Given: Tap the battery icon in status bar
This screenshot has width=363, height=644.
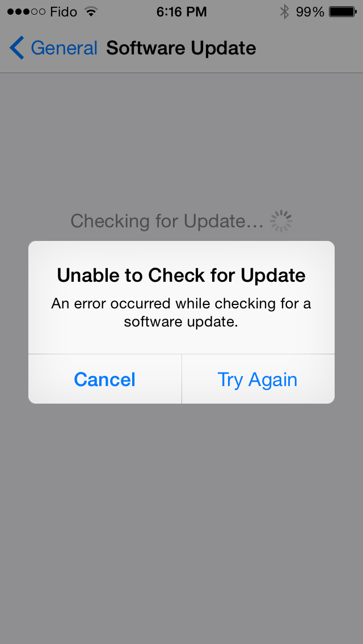Looking at the screenshot, I should (x=343, y=12).
